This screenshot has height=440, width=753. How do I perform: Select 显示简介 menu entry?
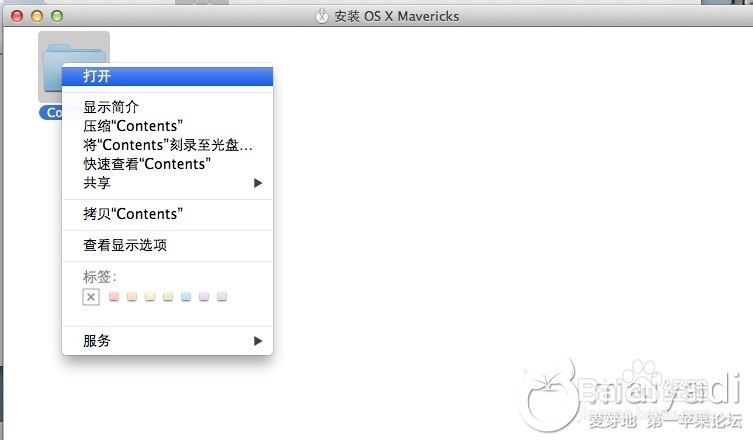point(111,107)
